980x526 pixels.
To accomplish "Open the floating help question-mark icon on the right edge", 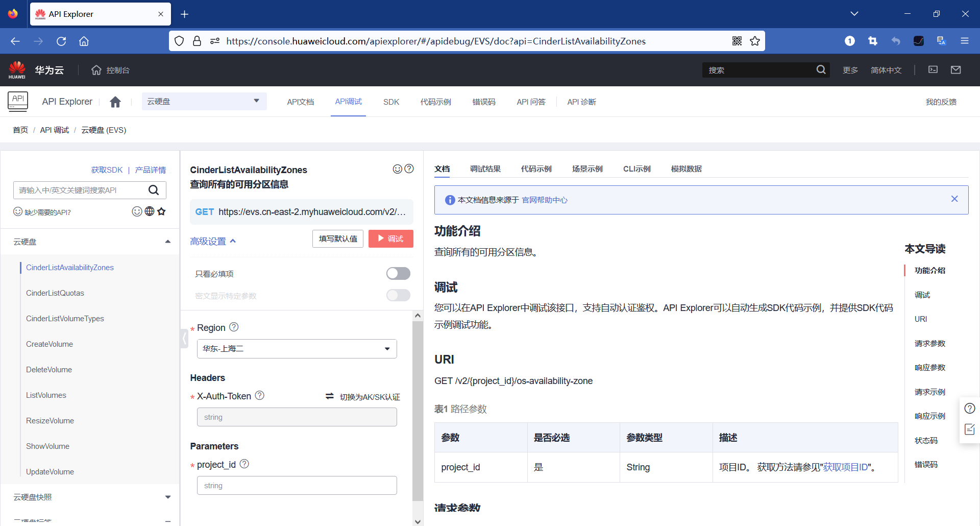I will click(x=969, y=408).
